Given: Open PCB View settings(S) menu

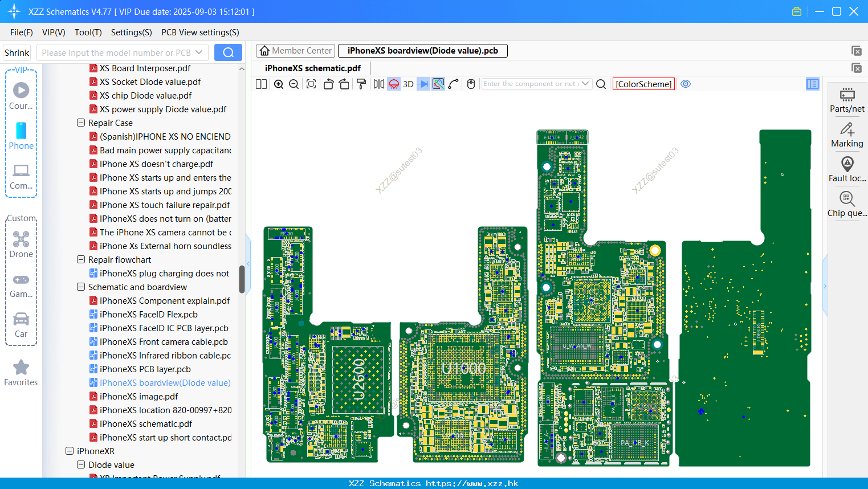Looking at the screenshot, I should (201, 32).
